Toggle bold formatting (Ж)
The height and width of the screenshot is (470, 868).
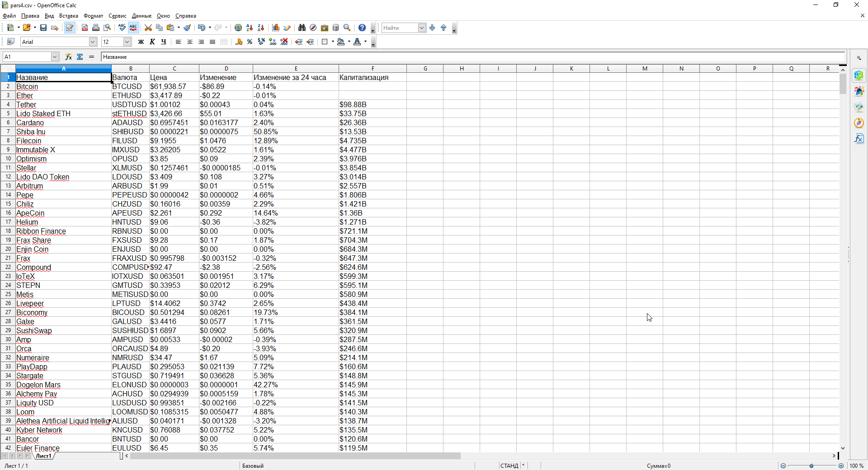[141, 42]
